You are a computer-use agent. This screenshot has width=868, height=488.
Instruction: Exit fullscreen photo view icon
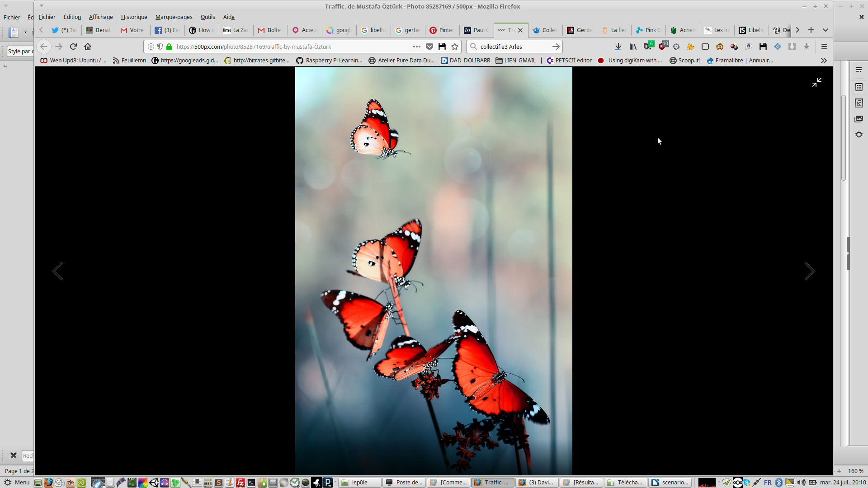click(816, 82)
